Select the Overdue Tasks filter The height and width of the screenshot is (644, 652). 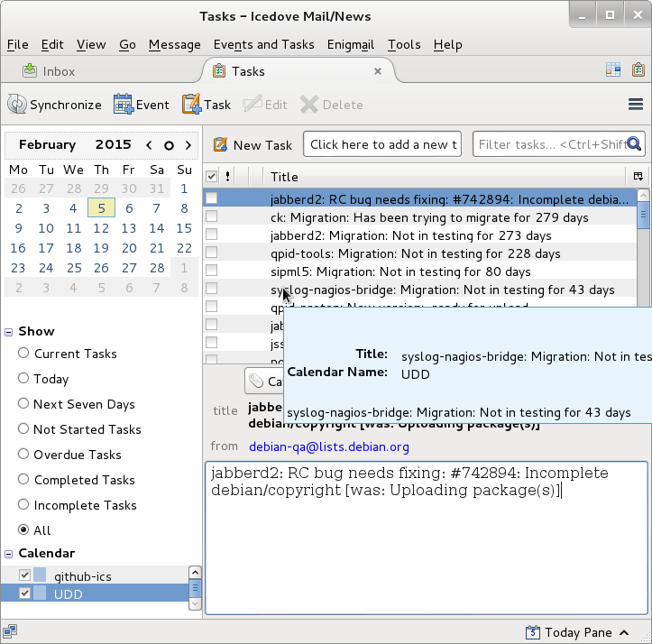click(x=23, y=454)
